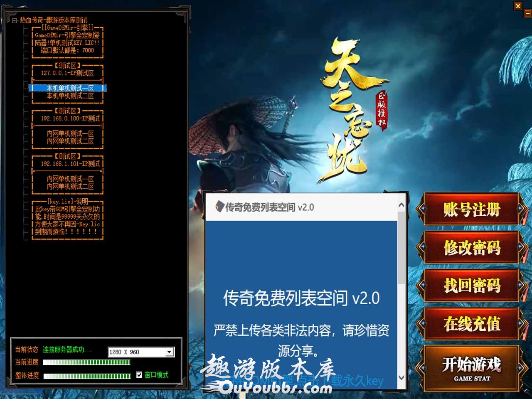Select 内网单机测试二区 under 192.168.1.101
This screenshot has height=399, width=532.
click(x=68, y=186)
